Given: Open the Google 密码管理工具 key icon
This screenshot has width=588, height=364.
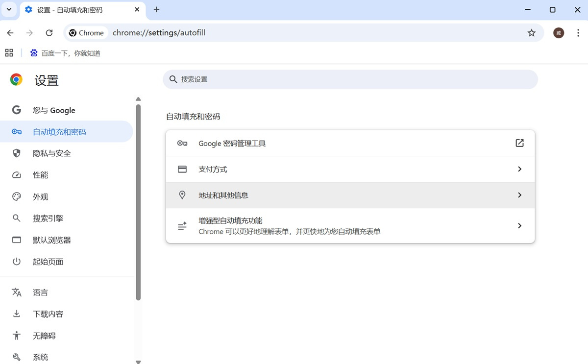Looking at the screenshot, I should point(182,143).
